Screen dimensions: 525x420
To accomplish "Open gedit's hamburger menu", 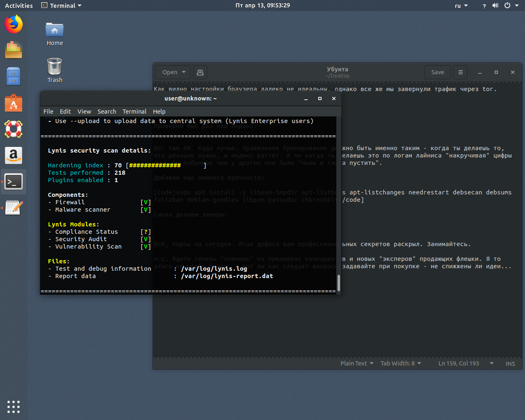I will 460,72.
